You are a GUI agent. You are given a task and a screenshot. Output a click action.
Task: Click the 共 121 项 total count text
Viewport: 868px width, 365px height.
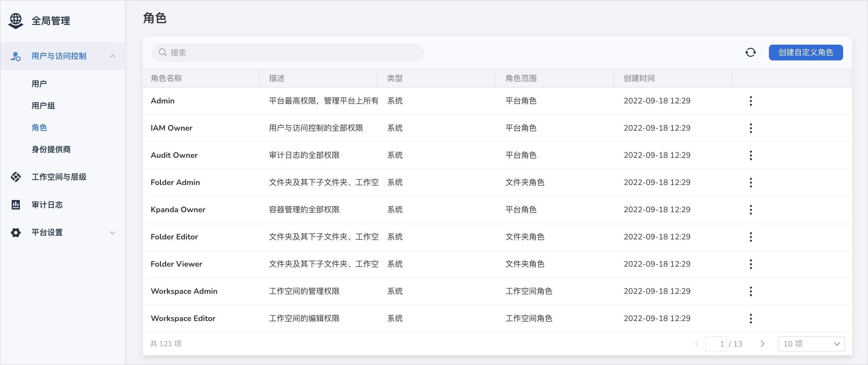(x=166, y=344)
